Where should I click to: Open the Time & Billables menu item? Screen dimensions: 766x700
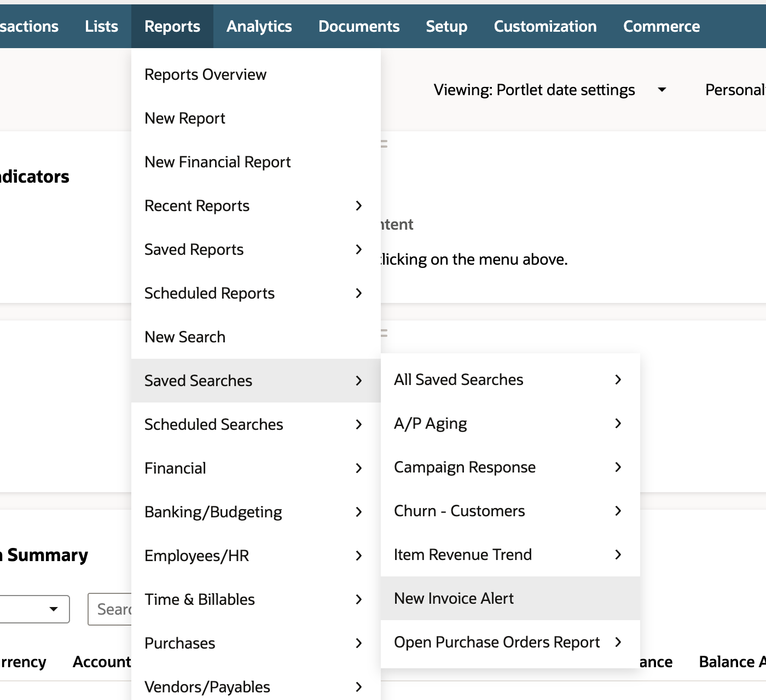[x=256, y=599]
